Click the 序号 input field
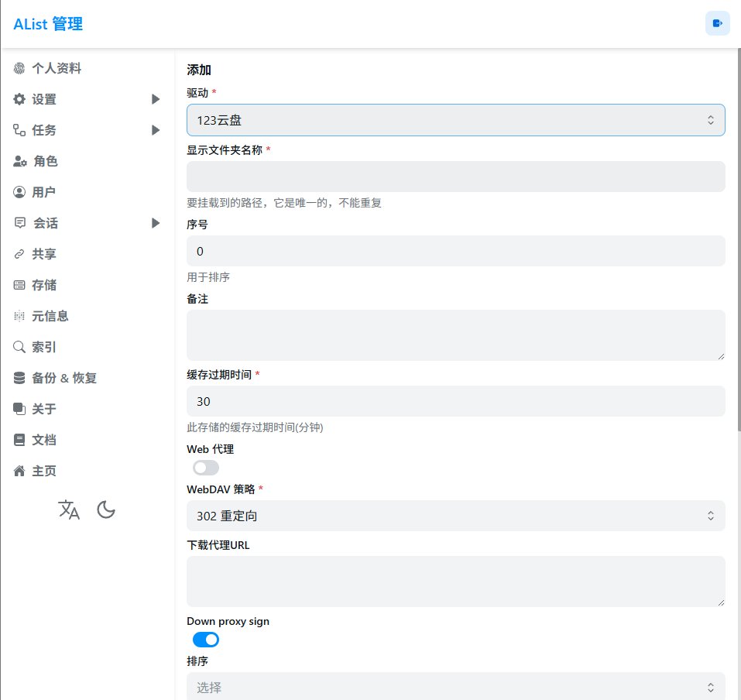The width and height of the screenshot is (741, 700). click(x=455, y=251)
